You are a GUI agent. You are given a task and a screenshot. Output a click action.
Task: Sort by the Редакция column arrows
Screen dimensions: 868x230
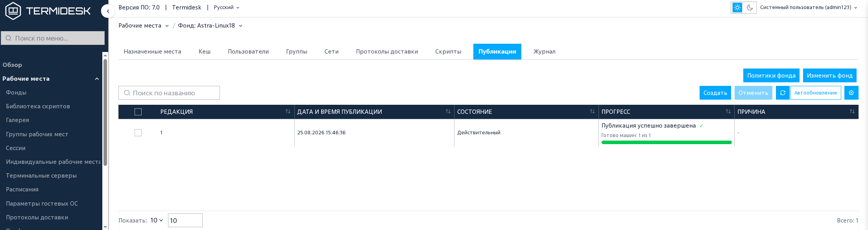click(x=288, y=112)
